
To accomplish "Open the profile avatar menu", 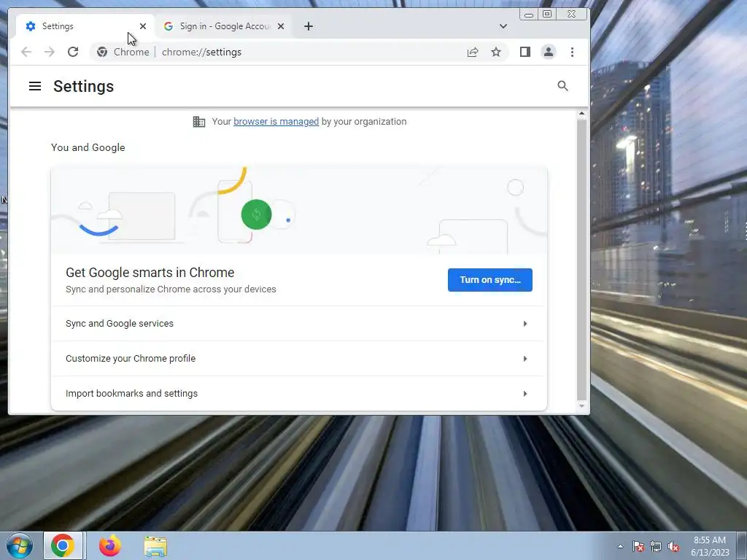I will (549, 52).
